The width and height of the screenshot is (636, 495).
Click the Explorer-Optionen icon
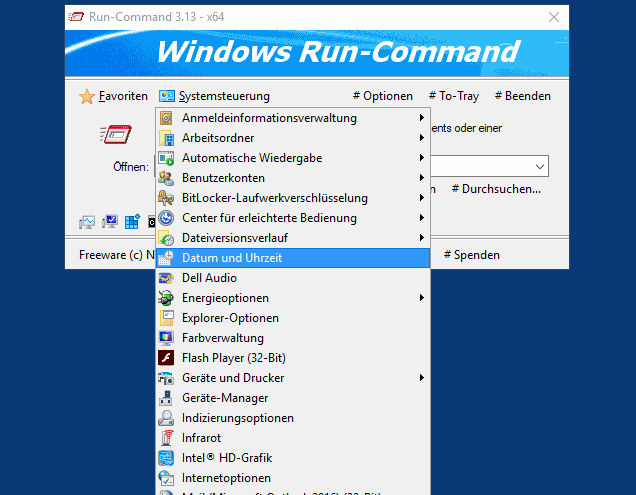tap(166, 318)
